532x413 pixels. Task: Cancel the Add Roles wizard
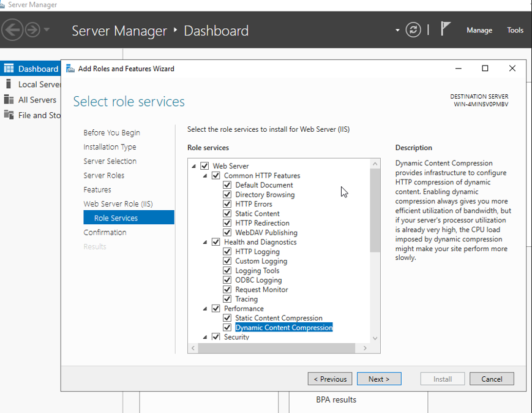(x=492, y=379)
